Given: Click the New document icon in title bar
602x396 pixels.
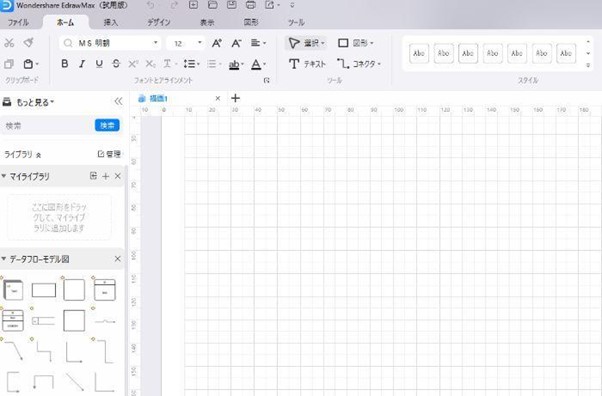Looking at the screenshot, I should 193,5.
